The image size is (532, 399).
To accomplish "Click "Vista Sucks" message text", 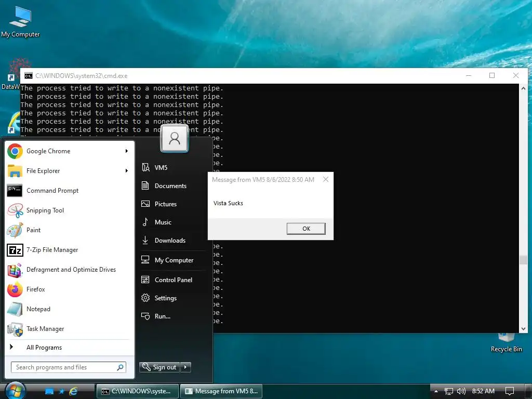I will 228,203.
